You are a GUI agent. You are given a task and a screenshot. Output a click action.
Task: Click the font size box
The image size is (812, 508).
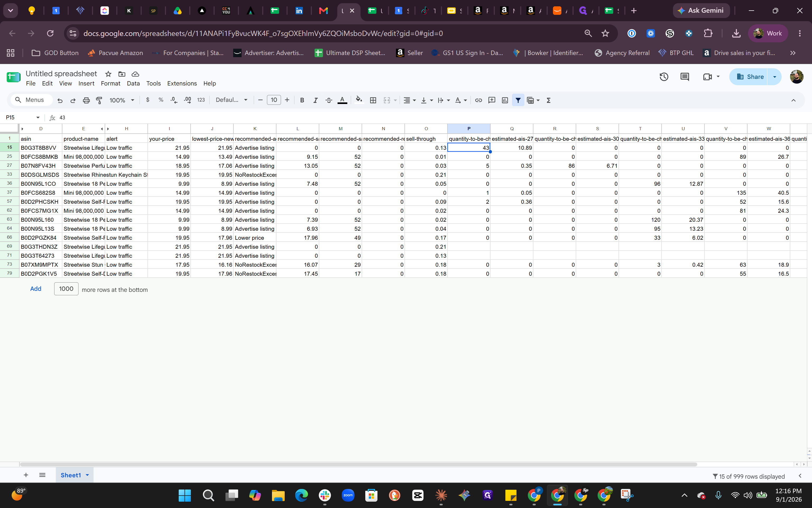click(274, 100)
